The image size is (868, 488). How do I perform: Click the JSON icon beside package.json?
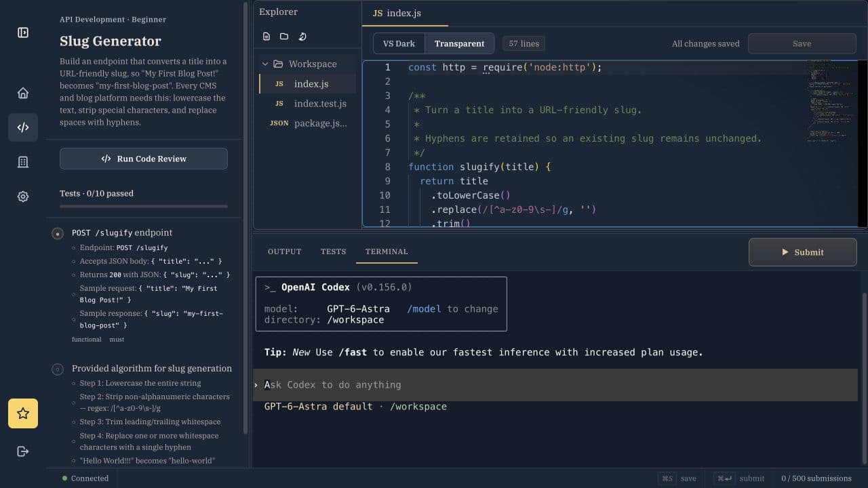click(279, 123)
